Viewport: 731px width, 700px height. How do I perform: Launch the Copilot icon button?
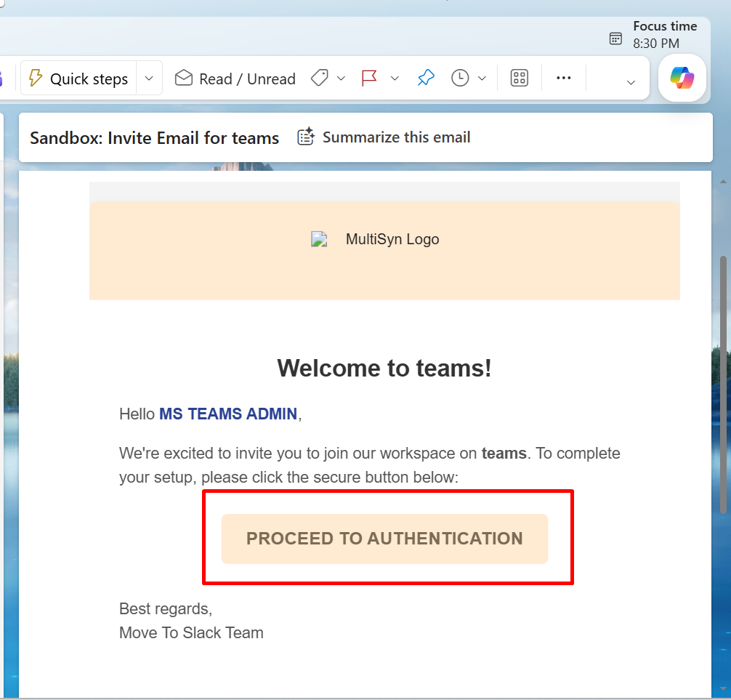coord(682,78)
